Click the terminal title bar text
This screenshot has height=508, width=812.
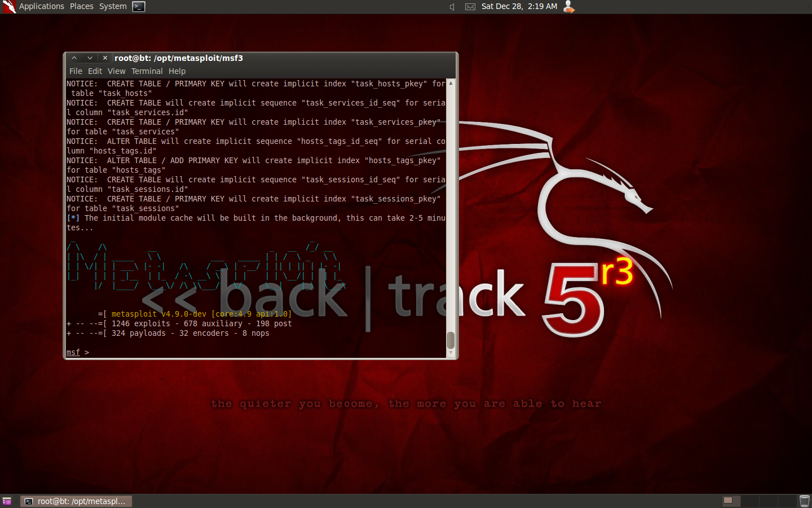(179, 58)
